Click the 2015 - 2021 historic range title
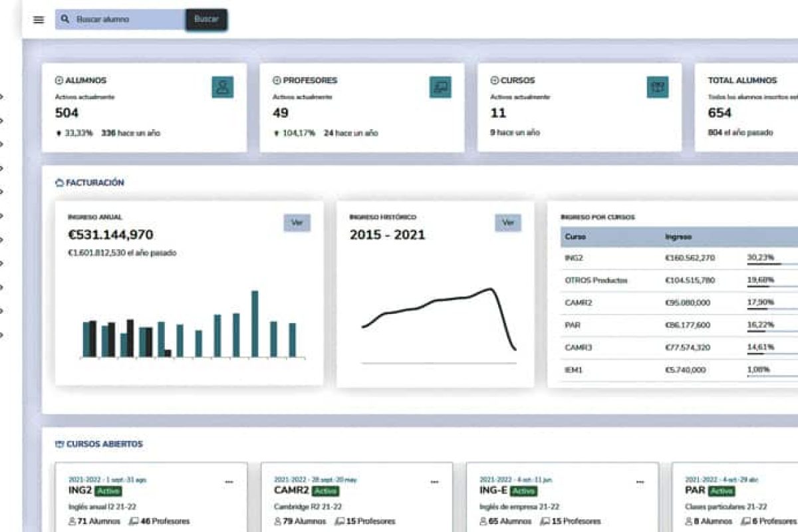 [x=387, y=235]
